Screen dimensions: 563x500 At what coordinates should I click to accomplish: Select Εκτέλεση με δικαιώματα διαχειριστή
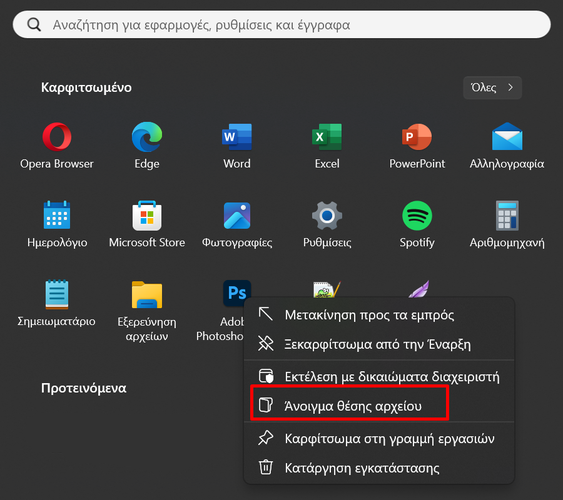tap(379, 377)
